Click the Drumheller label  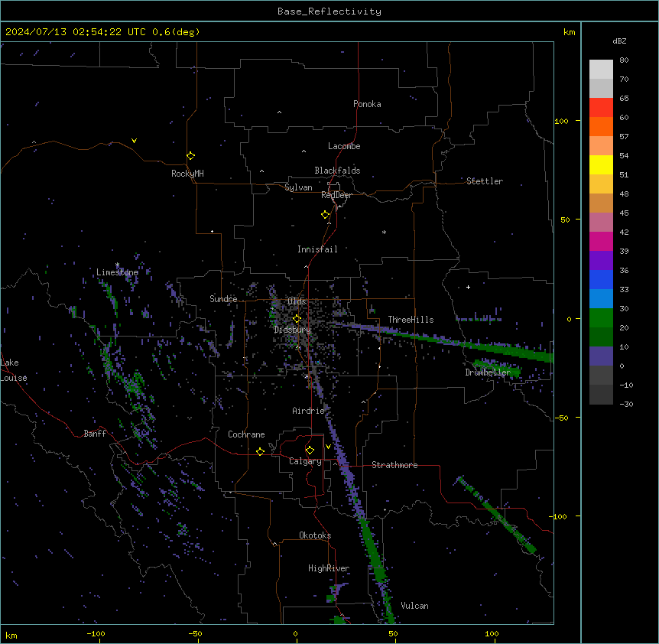[488, 372]
